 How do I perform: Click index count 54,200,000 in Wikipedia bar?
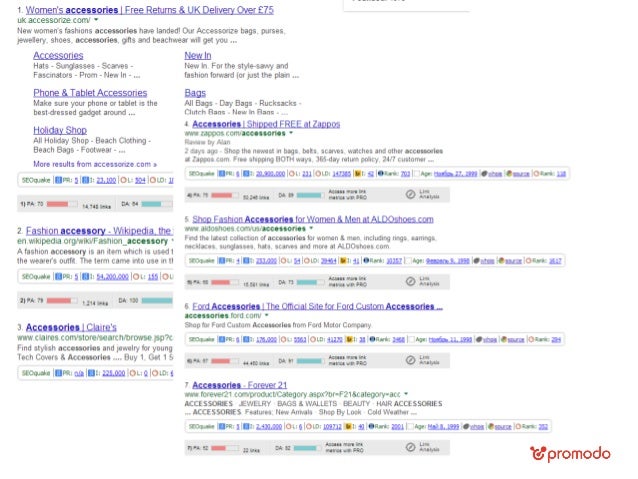coord(112,277)
